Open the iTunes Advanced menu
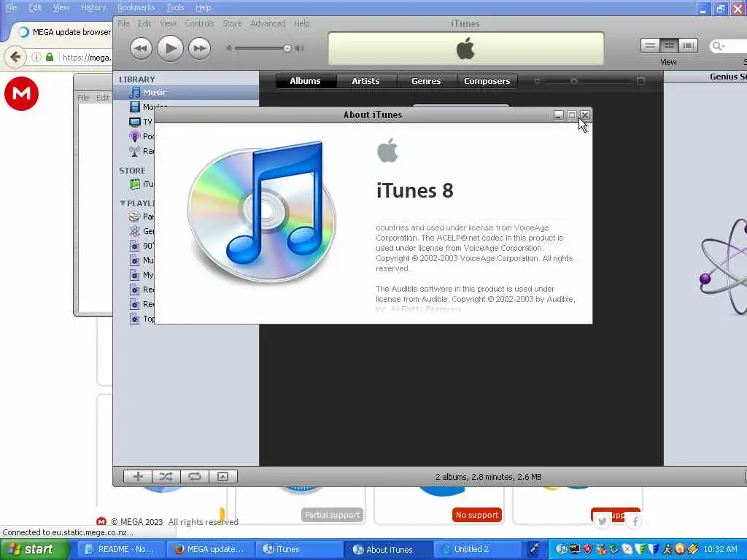Screen dimensions: 747x560 [x=268, y=23]
